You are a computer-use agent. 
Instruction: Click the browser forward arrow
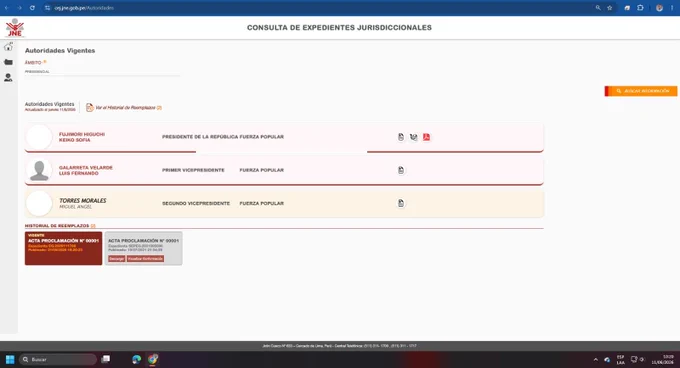[x=20, y=8]
